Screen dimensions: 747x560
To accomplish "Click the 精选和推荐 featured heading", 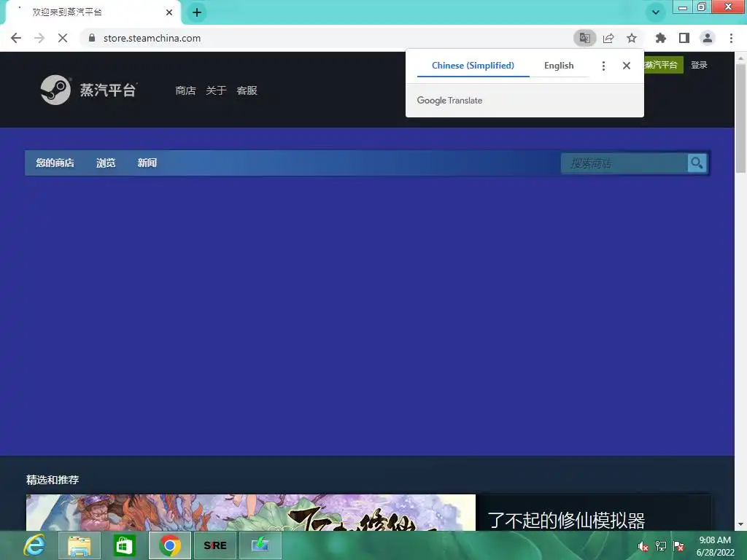I will click(53, 480).
